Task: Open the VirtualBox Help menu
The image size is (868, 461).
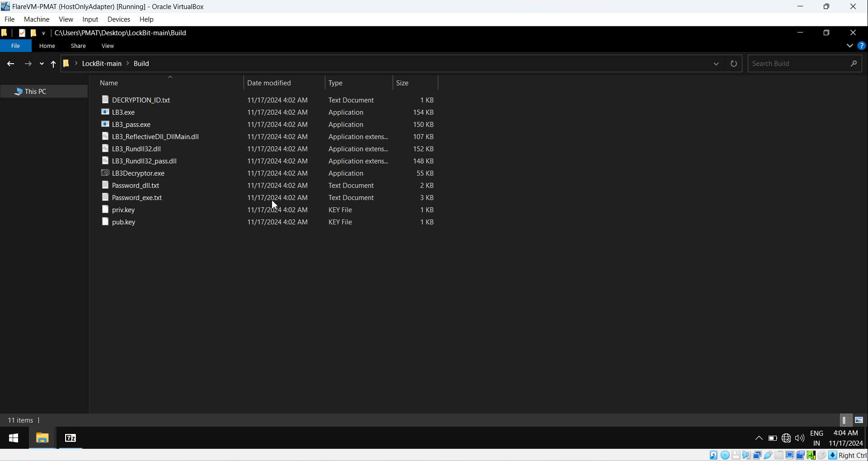Action: coord(146,19)
